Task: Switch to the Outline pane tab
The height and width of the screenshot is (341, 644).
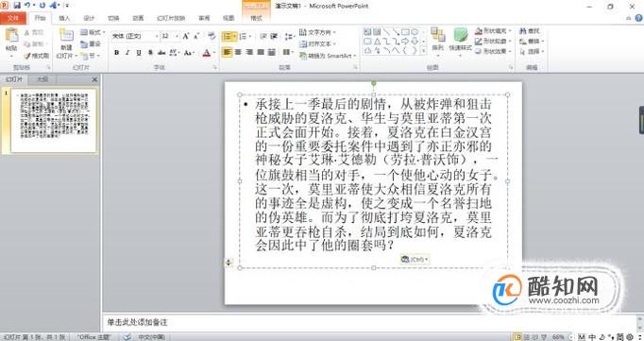Action: click(x=42, y=79)
